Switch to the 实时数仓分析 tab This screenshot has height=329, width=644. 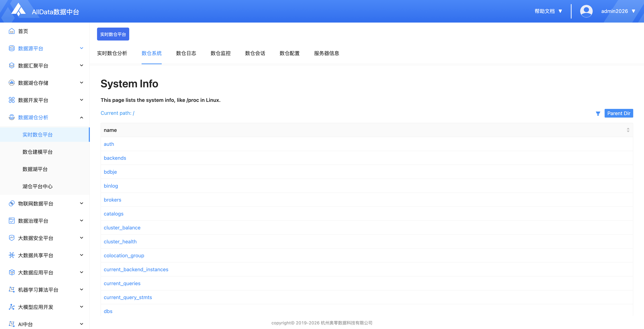[112, 53]
